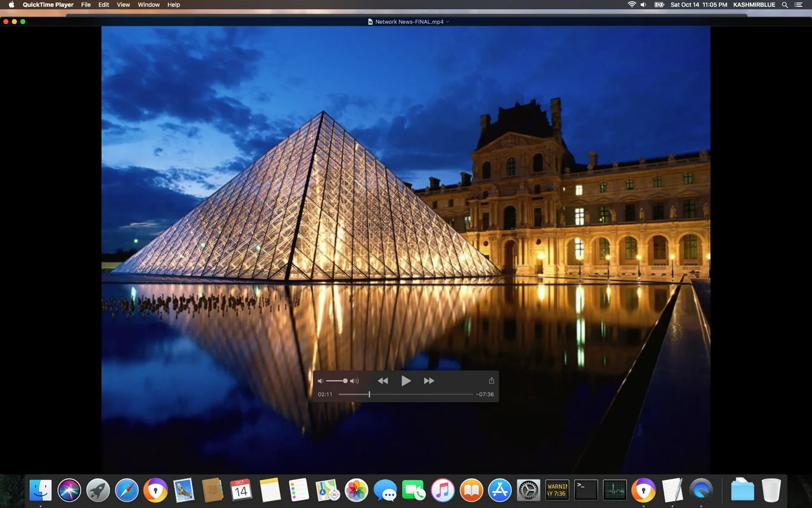Viewport: 812px width, 508px height.
Task: Set volume to maximum with loud speaker icon
Action: (355, 381)
